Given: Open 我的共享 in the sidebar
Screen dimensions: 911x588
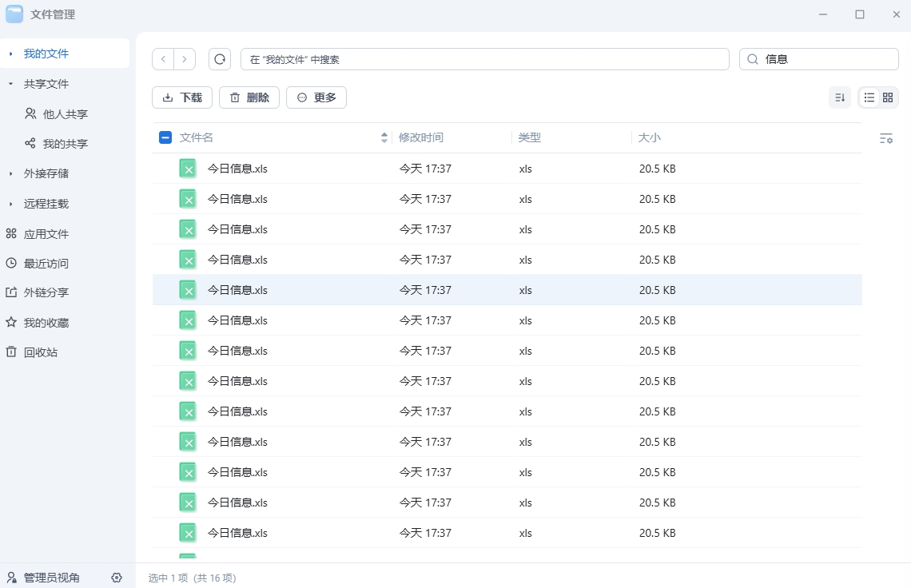Looking at the screenshot, I should point(57,144).
